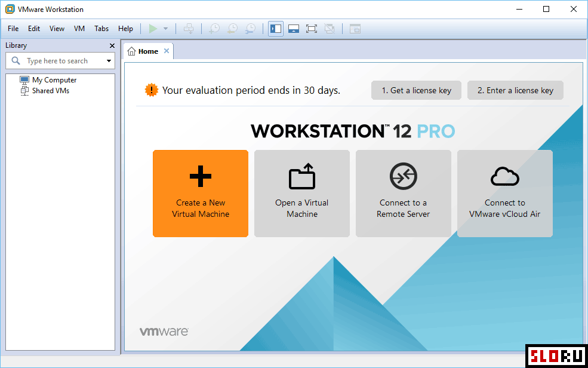Viewport: 588px width, 368px height.
Task: Minimize the VMware Workstation window
Action: coord(519,9)
